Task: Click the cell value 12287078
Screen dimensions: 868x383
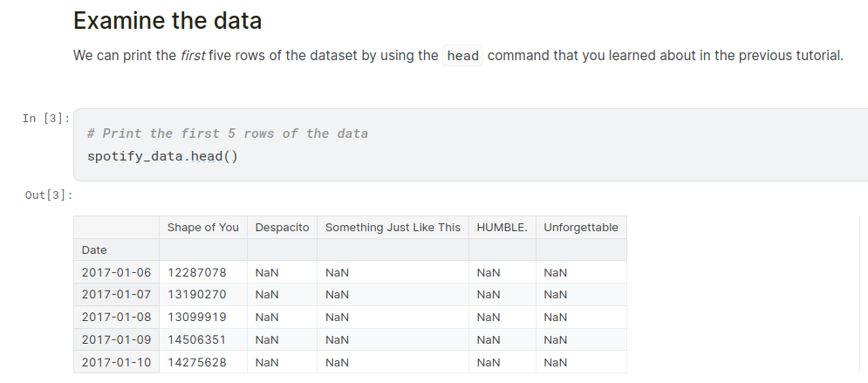Action: 197,273
